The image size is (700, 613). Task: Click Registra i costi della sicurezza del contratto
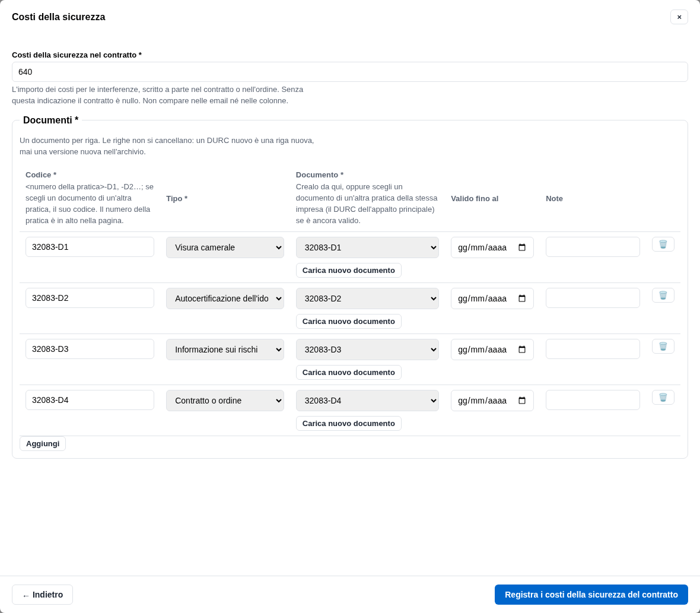click(x=591, y=595)
